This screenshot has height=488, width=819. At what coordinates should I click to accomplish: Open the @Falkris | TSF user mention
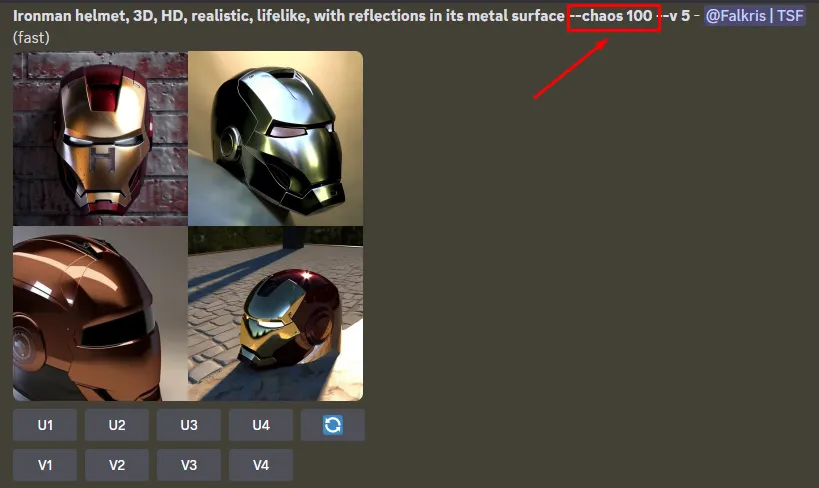pos(754,16)
